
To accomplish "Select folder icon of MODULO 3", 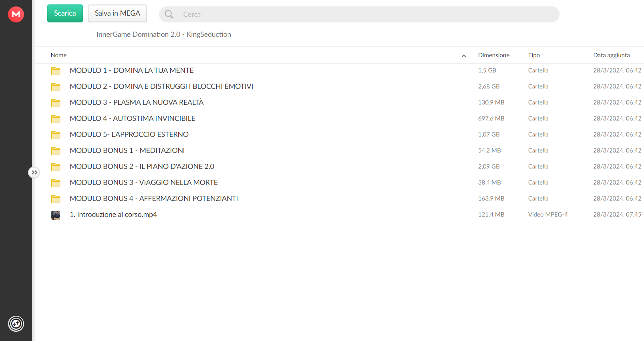I will pyautogui.click(x=56, y=103).
